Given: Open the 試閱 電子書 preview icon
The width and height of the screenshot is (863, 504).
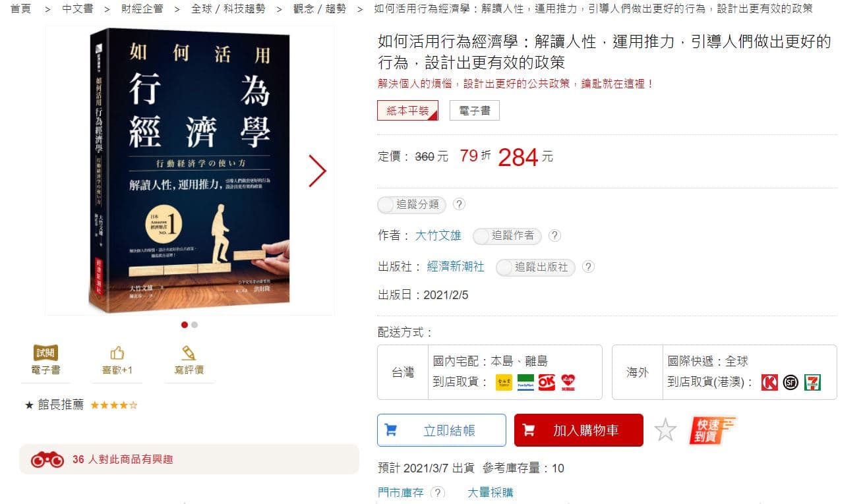Looking at the screenshot, I should pyautogui.click(x=45, y=353).
